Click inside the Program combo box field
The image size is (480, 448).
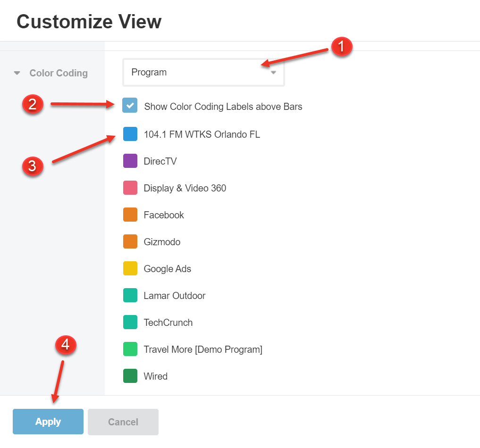coord(189,72)
